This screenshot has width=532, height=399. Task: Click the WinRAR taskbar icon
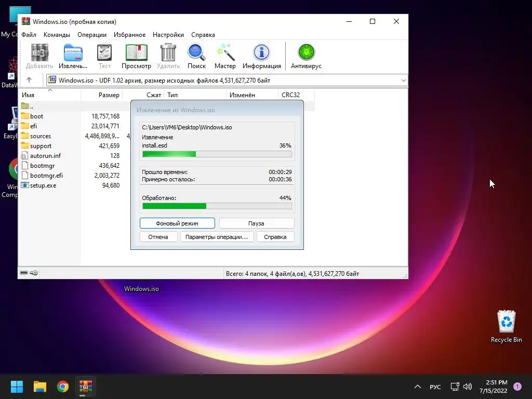86,387
